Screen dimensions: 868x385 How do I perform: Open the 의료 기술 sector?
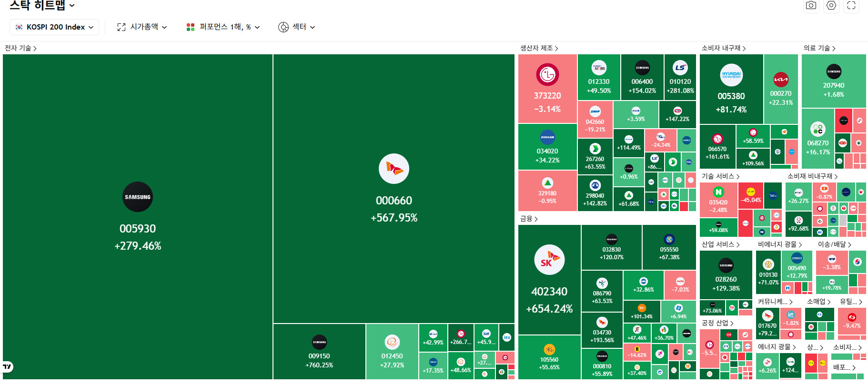[x=819, y=48]
